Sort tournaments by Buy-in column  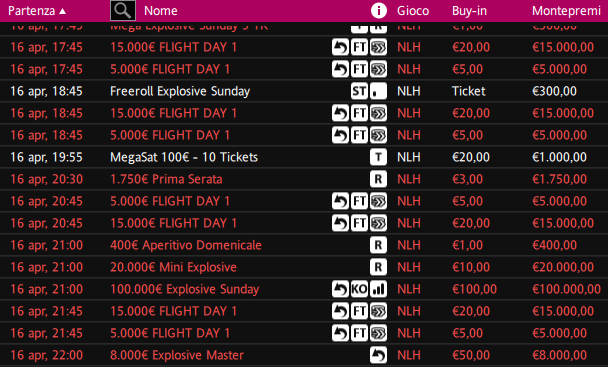[x=469, y=11]
